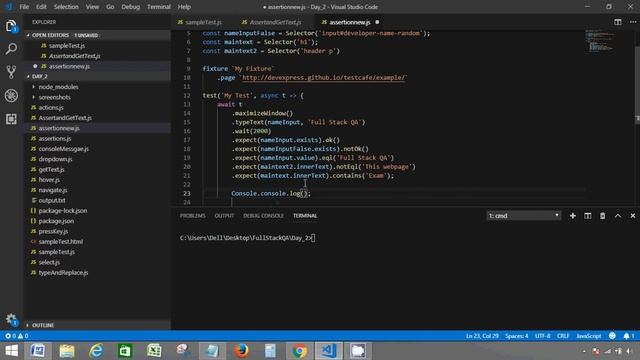Split the editor to the side
The image size is (640, 360).
point(618,22)
